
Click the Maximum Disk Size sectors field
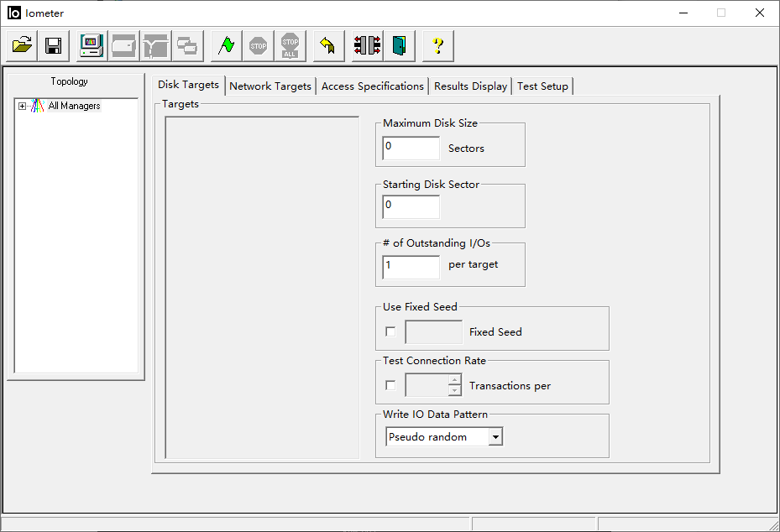tap(411, 148)
